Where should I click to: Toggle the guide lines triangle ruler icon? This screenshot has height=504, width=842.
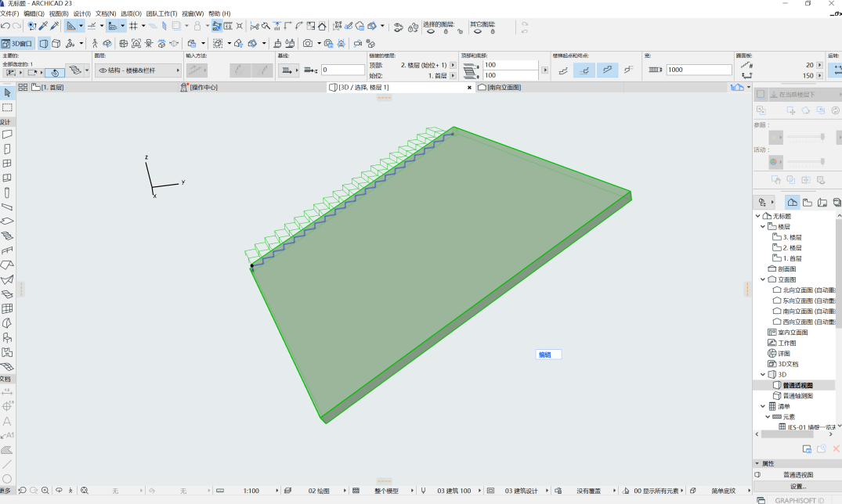coord(70,26)
